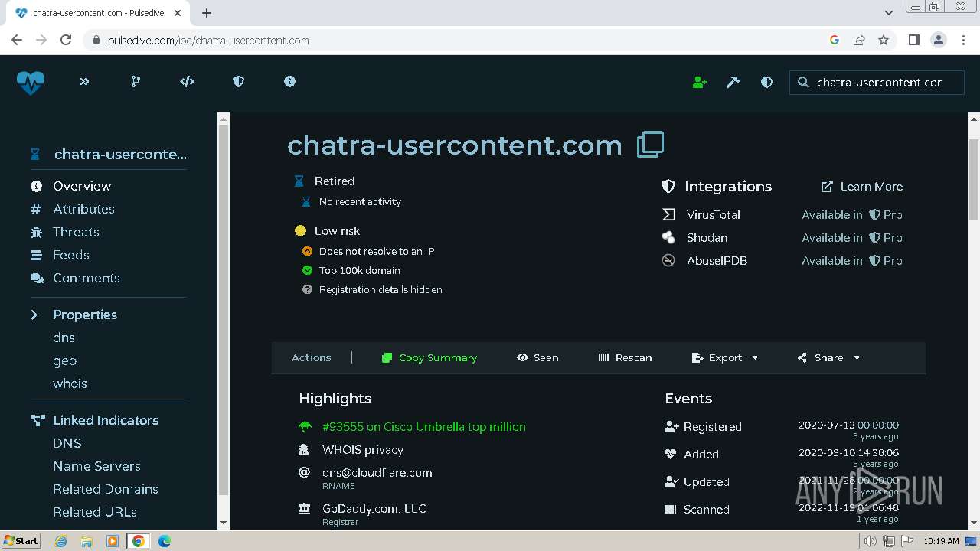Click the browser back arrow
The height and width of the screenshot is (551, 980).
(x=17, y=40)
